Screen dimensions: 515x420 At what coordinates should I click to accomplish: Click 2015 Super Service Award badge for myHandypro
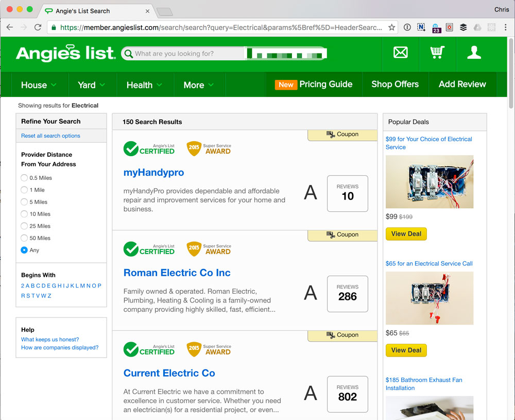[209, 149]
